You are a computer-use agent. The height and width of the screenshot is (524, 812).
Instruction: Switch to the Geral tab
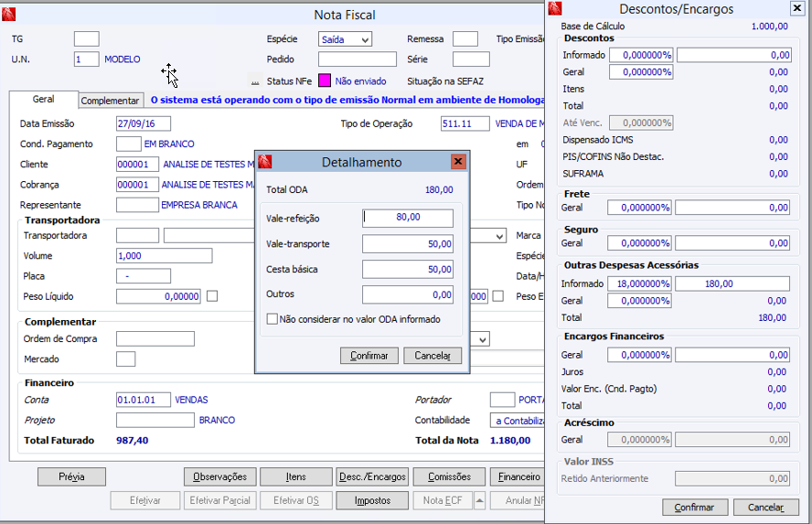click(44, 99)
